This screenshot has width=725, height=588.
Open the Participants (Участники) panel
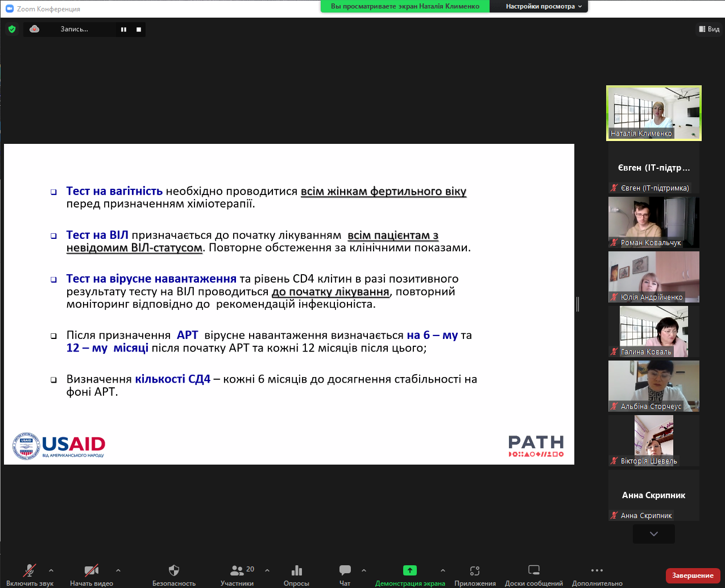pos(238,570)
